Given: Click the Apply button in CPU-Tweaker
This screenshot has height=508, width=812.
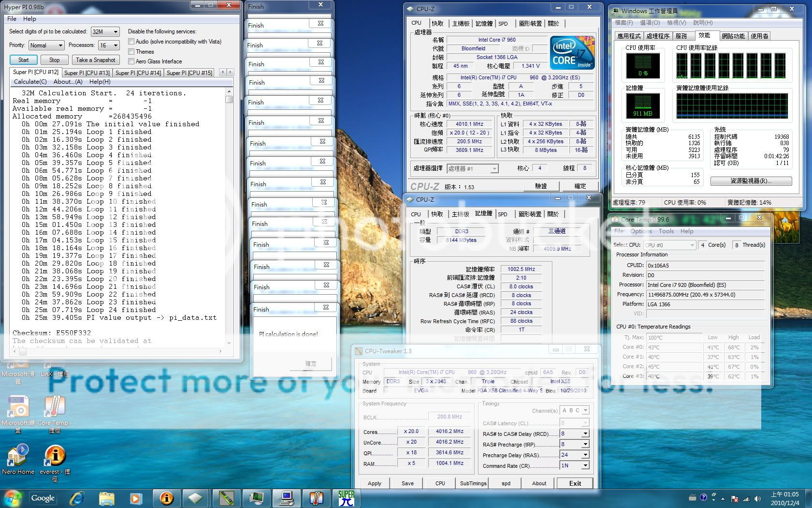Looking at the screenshot, I should [x=375, y=483].
